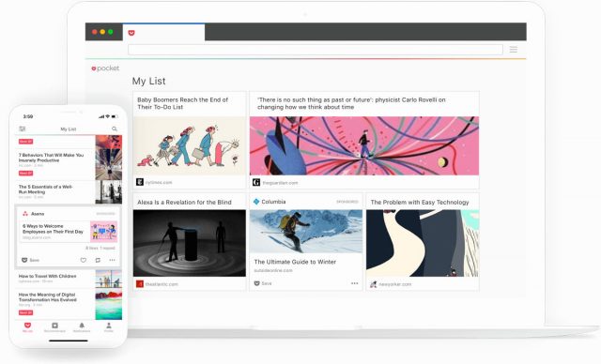The image size is (601, 364).
Task: Click the Best Of tag under 7 Behaviors
Action: [25, 173]
